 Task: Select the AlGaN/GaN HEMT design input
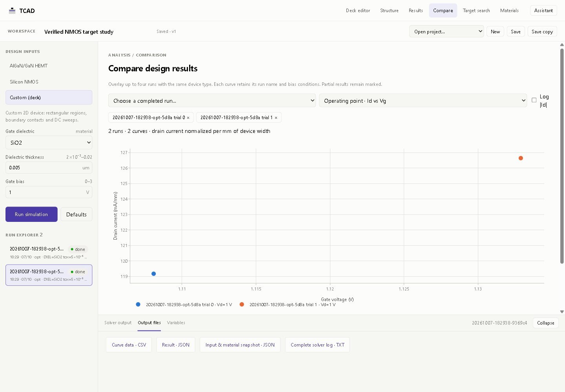click(x=49, y=66)
